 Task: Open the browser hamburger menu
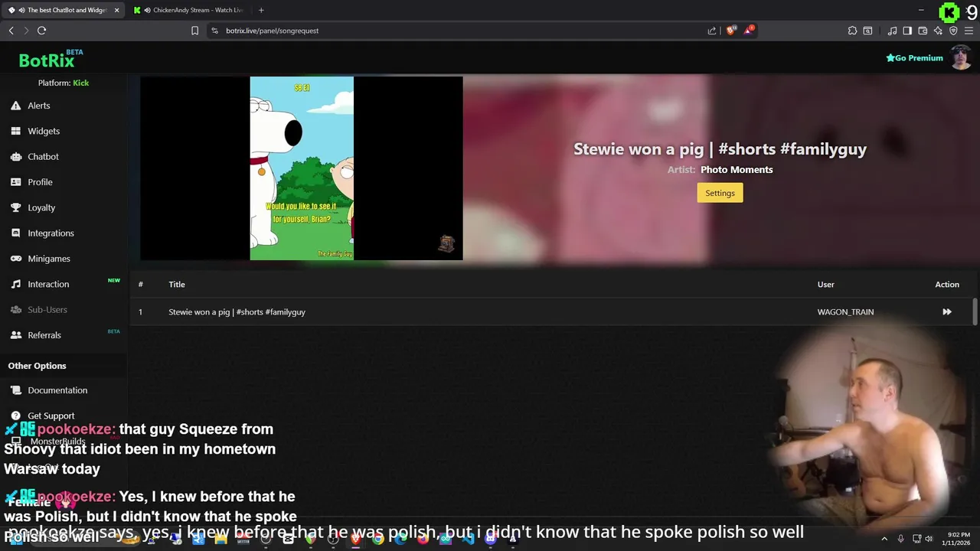[969, 31]
